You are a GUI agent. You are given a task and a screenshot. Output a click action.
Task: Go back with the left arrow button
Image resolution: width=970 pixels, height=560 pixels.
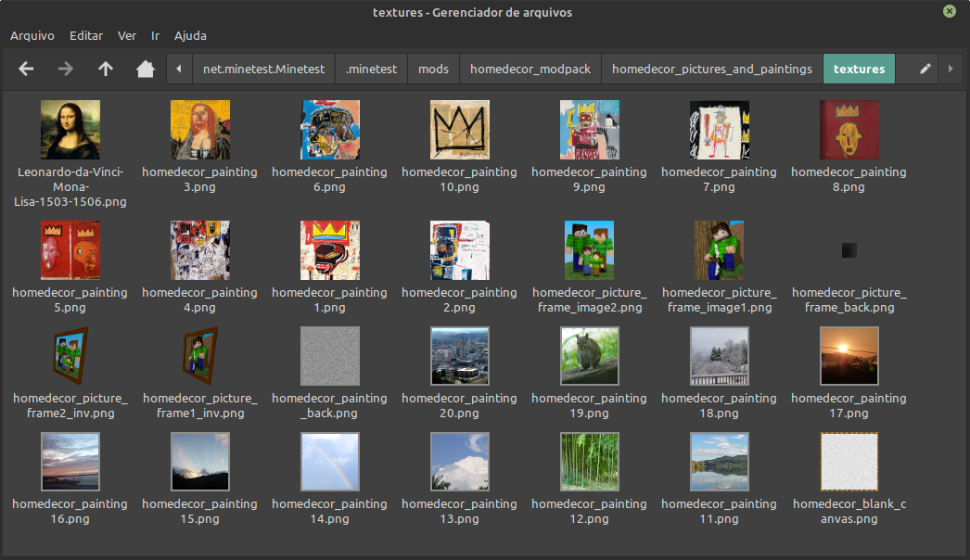tap(26, 69)
